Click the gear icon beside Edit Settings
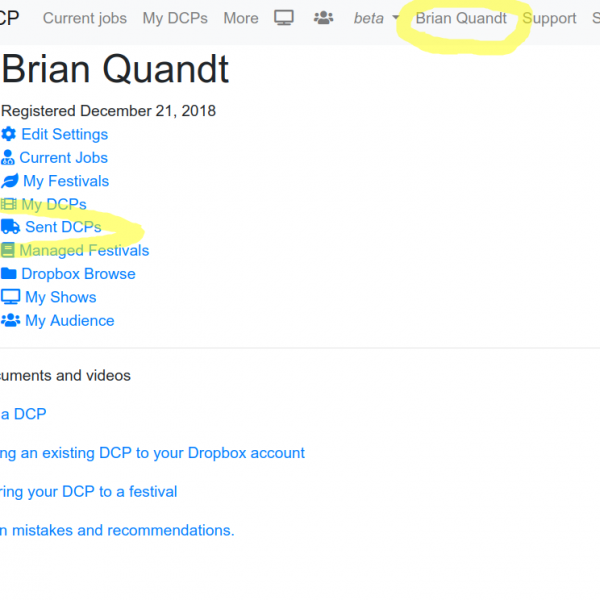The height and width of the screenshot is (600, 600). point(9,134)
